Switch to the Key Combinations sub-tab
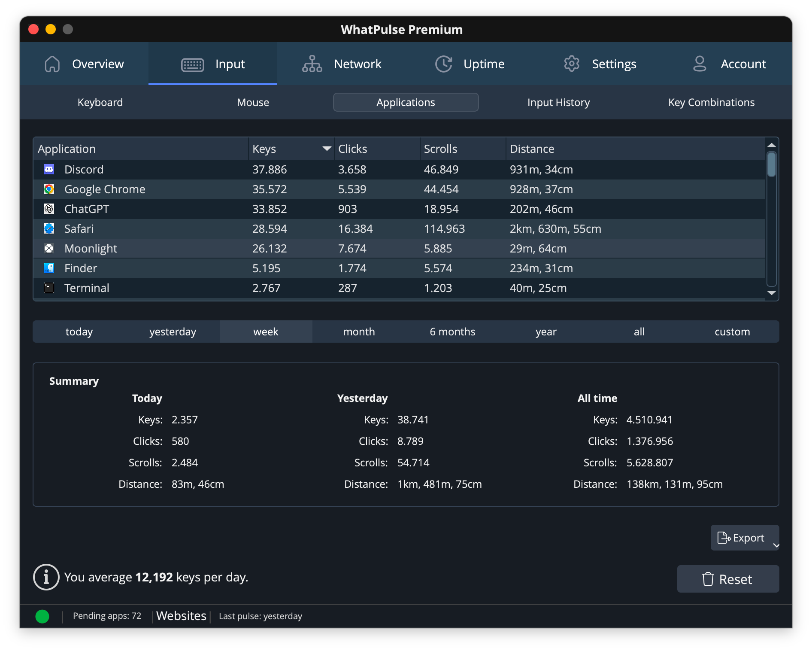This screenshot has height=651, width=812. tap(711, 103)
